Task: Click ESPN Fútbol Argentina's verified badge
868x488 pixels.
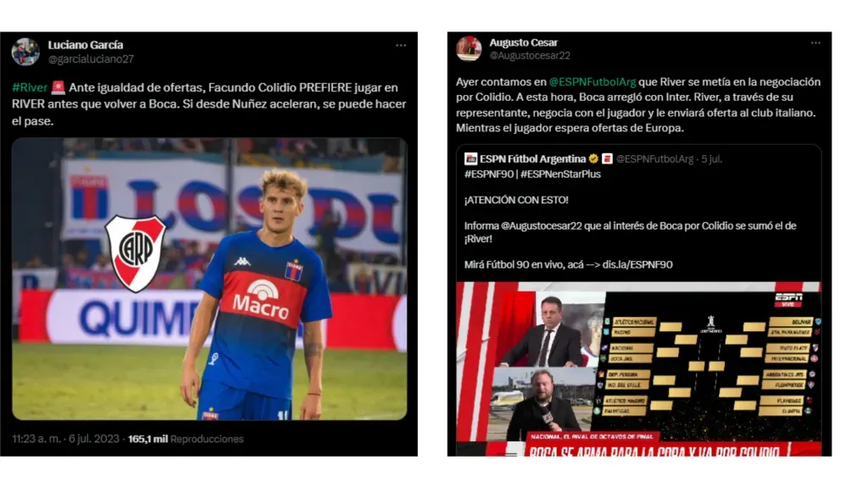Action: tap(593, 158)
